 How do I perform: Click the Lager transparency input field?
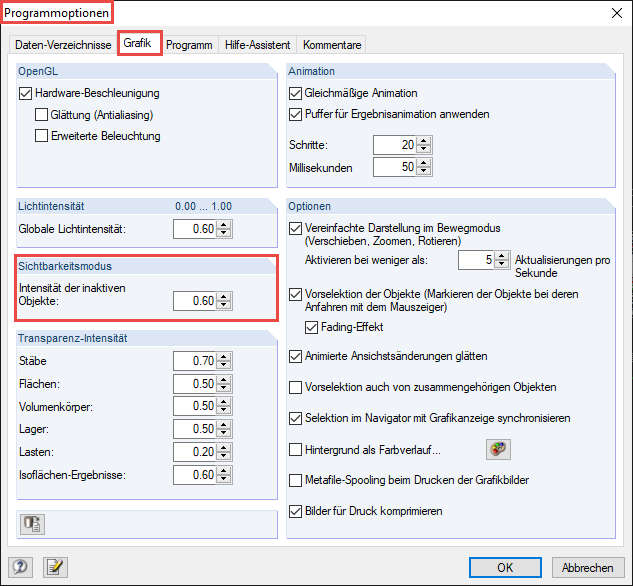coord(195,429)
